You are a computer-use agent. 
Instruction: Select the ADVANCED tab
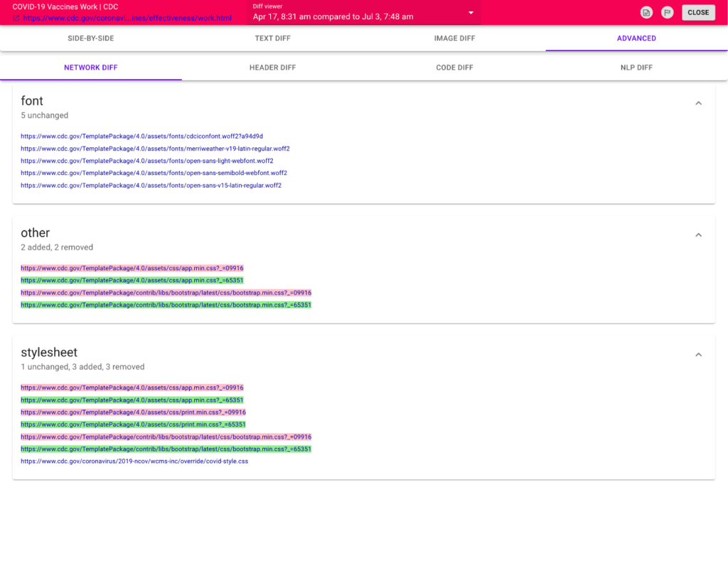[x=636, y=38]
